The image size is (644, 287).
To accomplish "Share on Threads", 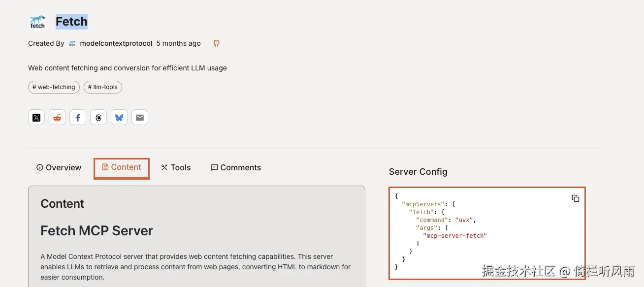I will tap(98, 118).
